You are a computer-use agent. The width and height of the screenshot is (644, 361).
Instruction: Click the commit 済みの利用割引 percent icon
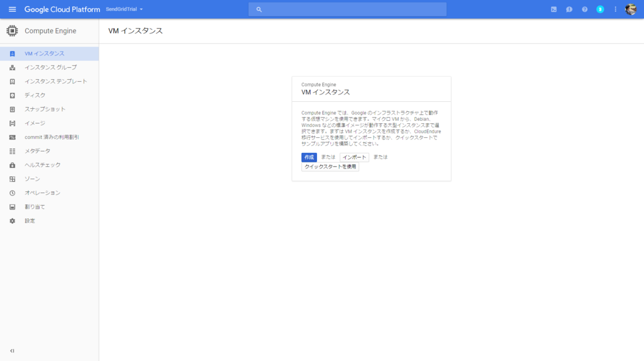(x=13, y=137)
